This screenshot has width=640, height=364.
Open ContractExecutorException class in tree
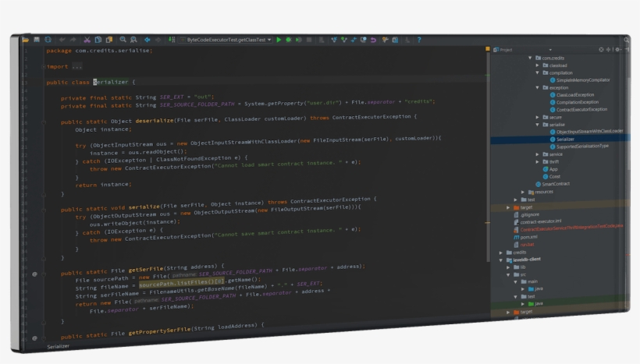click(581, 110)
